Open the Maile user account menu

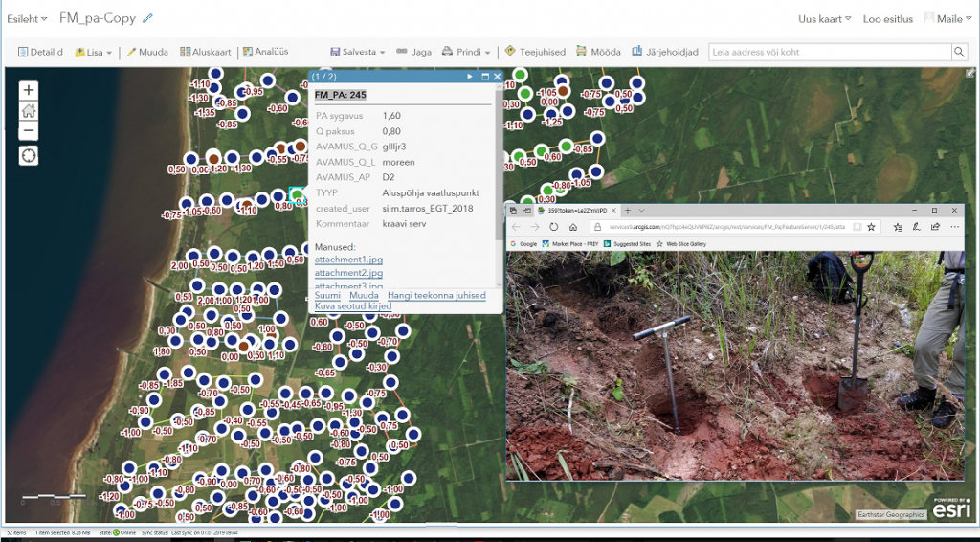(x=948, y=19)
